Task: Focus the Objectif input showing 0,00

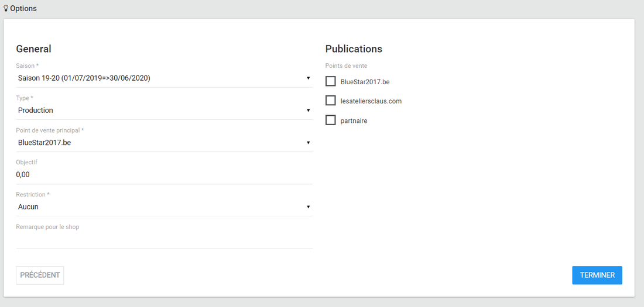Action: (164, 174)
